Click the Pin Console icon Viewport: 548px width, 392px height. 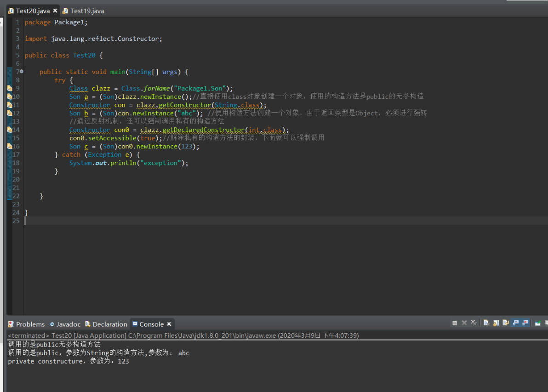pos(537,324)
